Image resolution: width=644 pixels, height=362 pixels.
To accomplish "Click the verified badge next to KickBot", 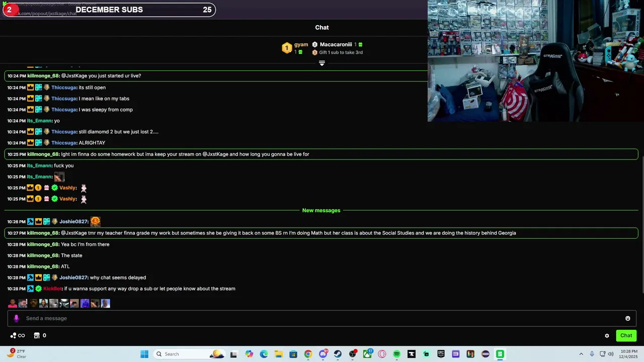I will 38,289.
